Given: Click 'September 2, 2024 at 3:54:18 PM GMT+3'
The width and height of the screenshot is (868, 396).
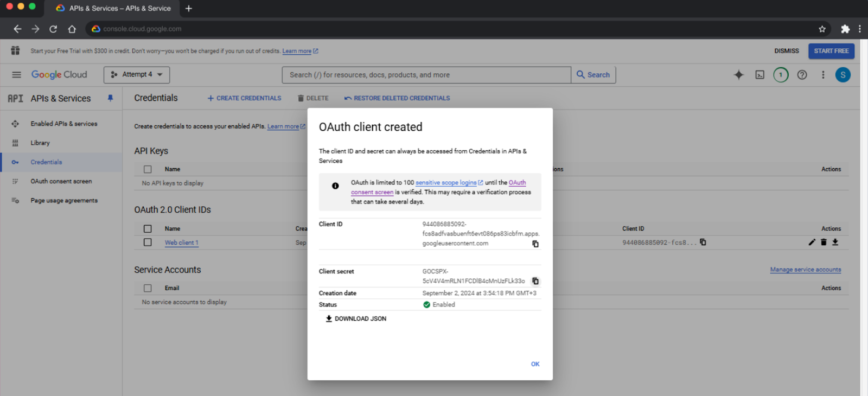Looking at the screenshot, I should tap(480, 293).
